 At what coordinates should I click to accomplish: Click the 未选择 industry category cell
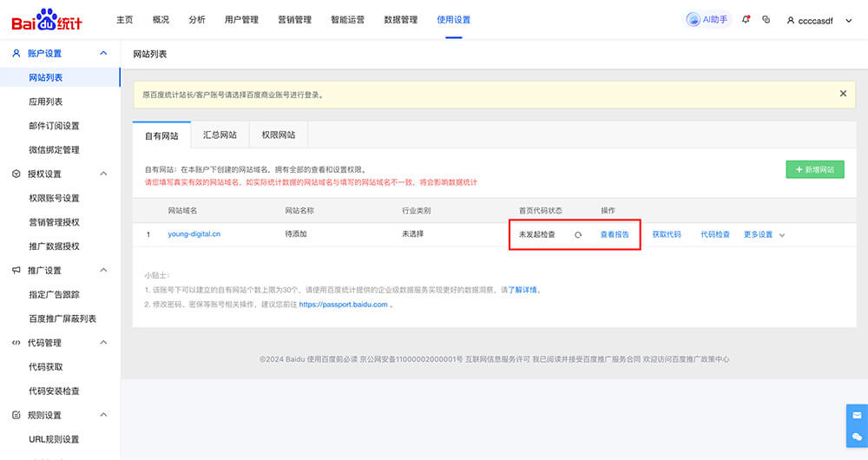tap(413, 234)
